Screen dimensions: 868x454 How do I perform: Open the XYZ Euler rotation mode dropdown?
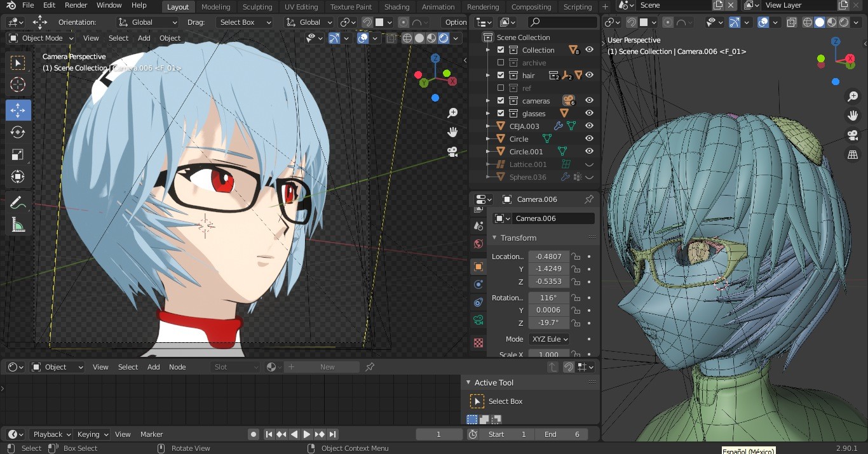[549, 339]
